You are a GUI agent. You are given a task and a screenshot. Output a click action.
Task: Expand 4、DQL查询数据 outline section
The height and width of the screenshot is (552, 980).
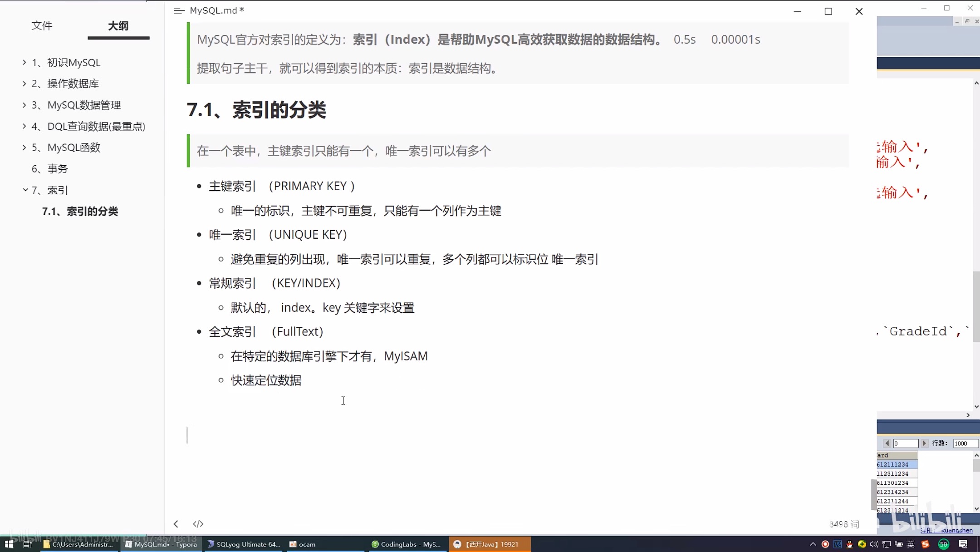coord(24,126)
